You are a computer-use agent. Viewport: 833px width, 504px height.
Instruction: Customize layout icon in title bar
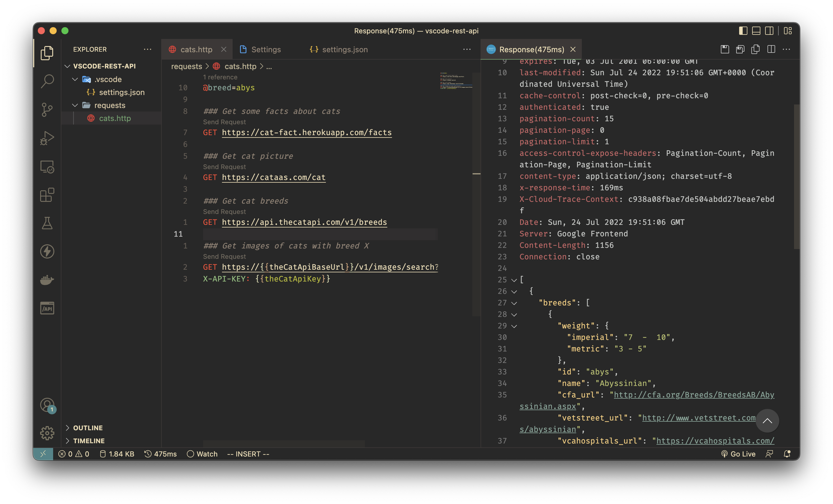click(x=788, y=31)
